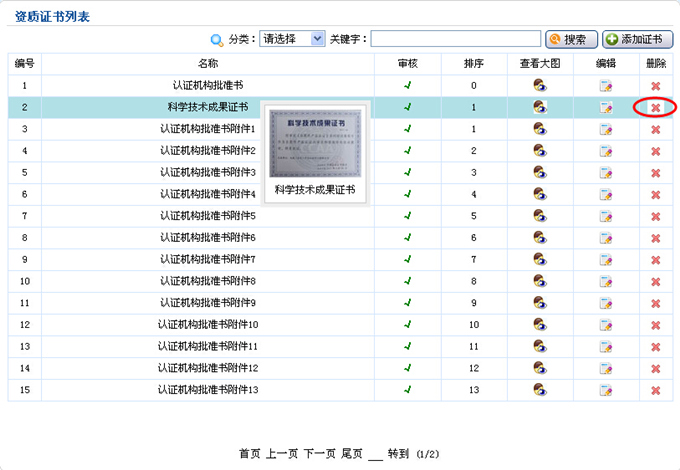The height and width of the screenshot is (470, 680).
Task: Delete the 认证机构批准书附件13 row
Action: (x=655, y=390)
